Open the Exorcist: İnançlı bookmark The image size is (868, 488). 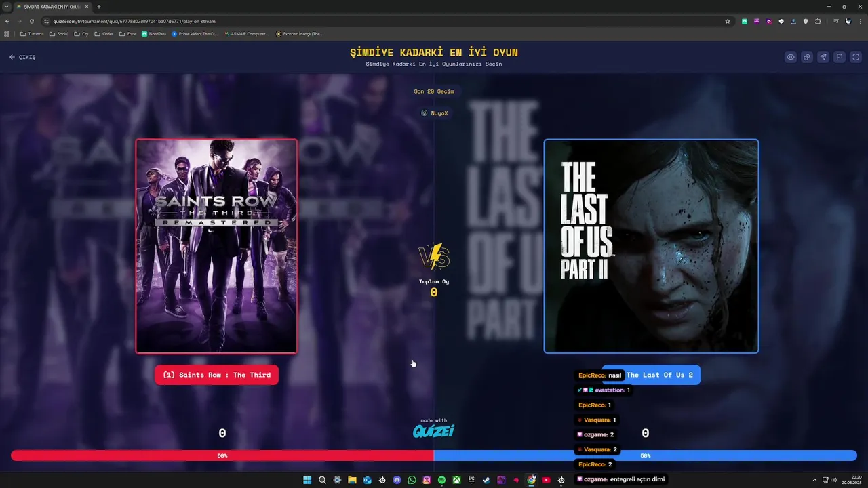(299, 33)
